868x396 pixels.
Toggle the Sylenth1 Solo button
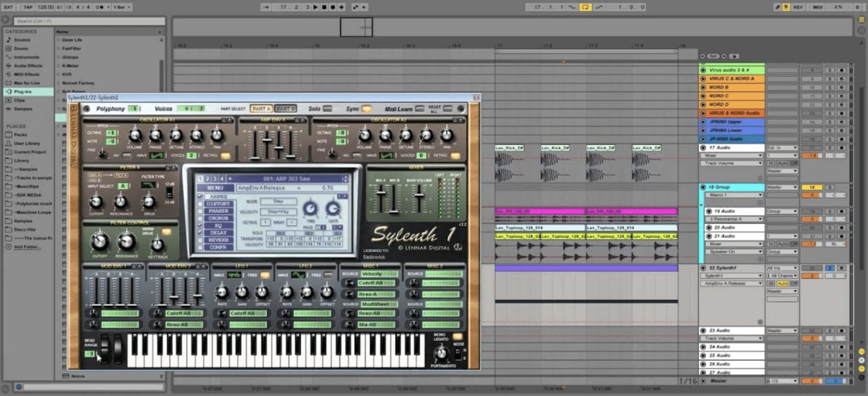[x=327, y=109]
